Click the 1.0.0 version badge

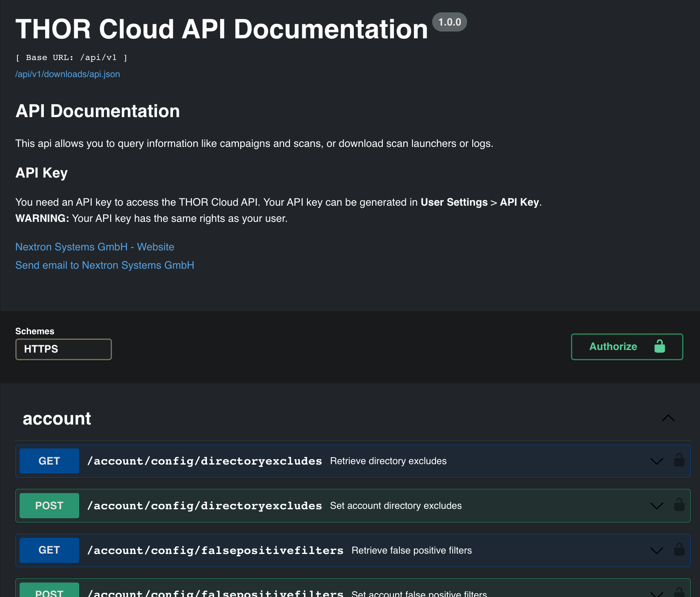[x=450, y=22]
